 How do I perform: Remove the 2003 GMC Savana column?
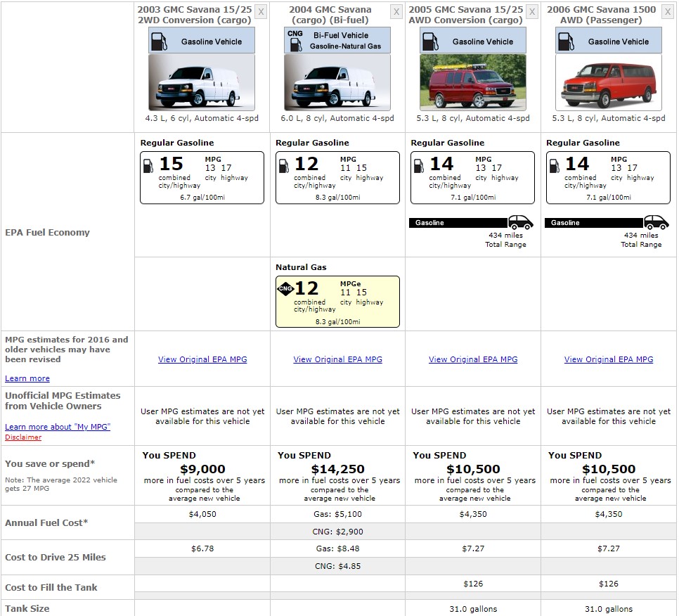pos(261,12)
